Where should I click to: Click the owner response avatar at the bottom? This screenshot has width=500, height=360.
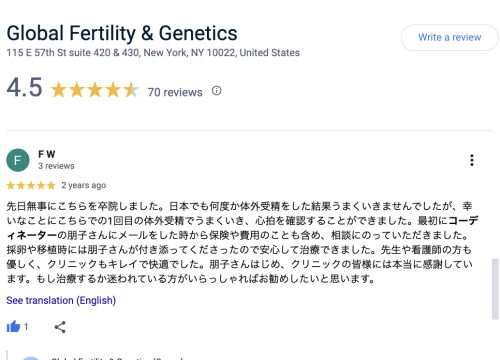31,358
